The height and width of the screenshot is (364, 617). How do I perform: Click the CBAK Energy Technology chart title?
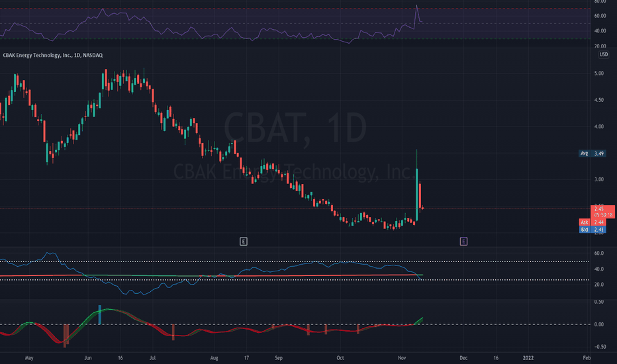coord(53,55)
